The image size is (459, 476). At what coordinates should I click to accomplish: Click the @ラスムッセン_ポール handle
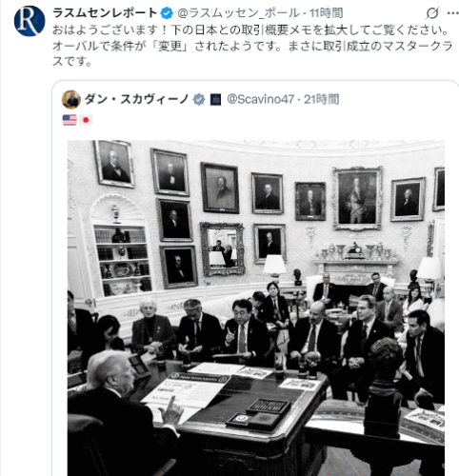click(x=238, y=13)
